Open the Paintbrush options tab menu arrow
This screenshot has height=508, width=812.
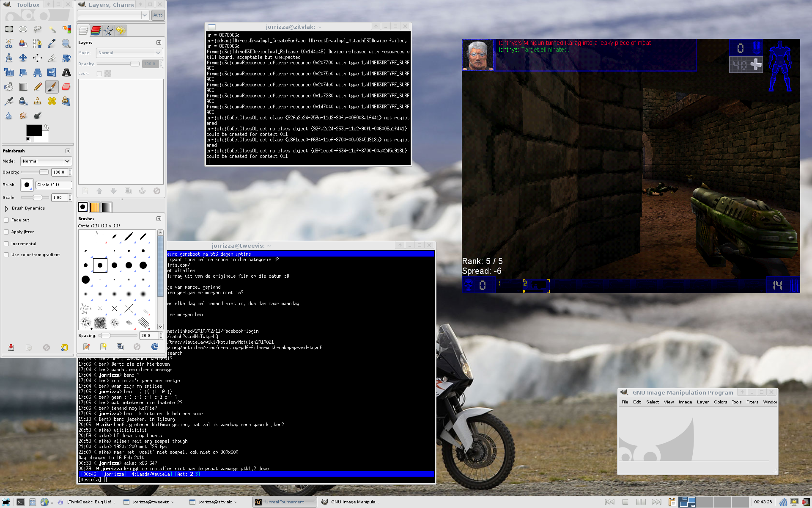68,151
